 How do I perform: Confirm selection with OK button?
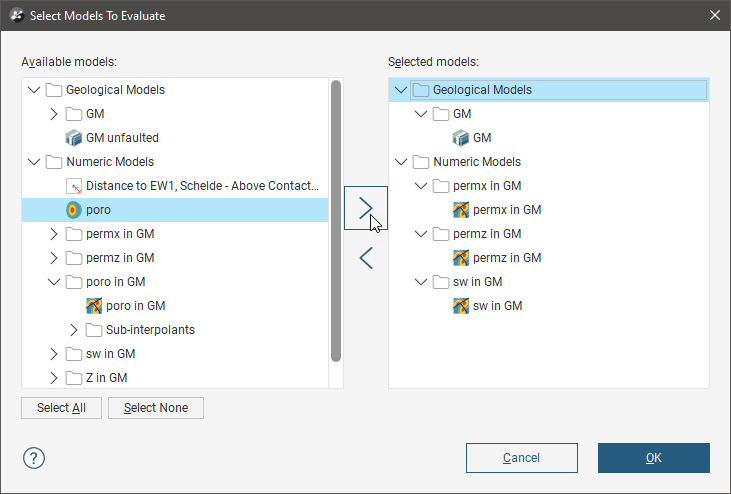tap(653, 458)
